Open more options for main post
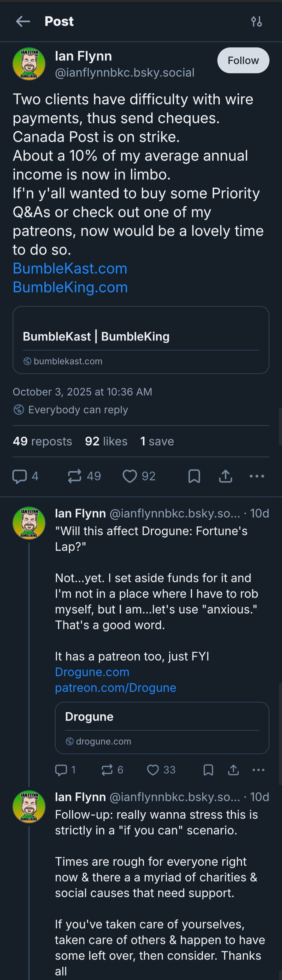Viewport: 282px width, 980px height. tap(257, 476)
